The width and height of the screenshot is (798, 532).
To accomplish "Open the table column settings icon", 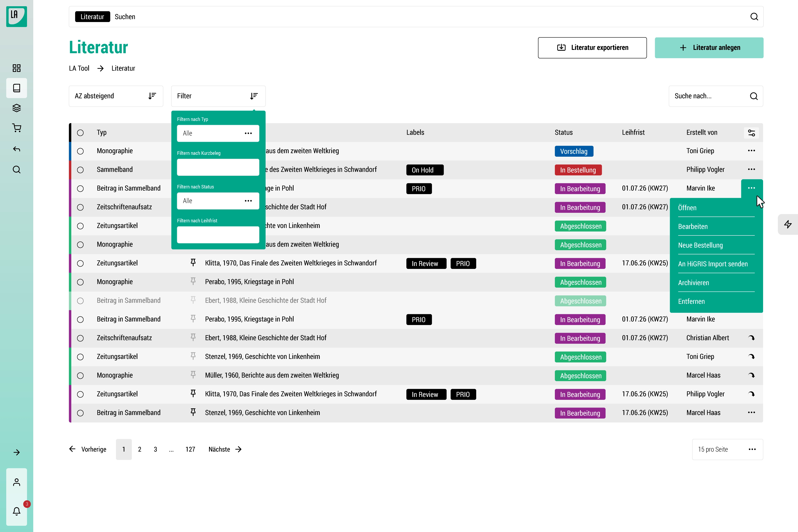I will click(751, 133).
